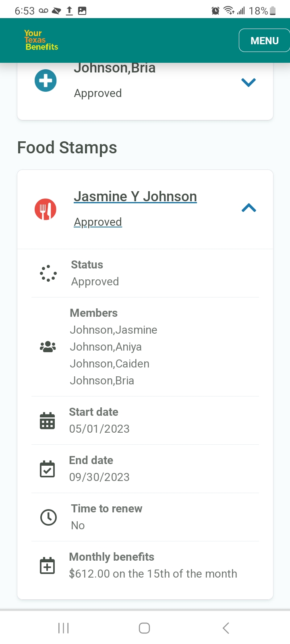Tap the Johnson,Bria Approved card title
Screen dimensions: 290x644
coord(114,68)
